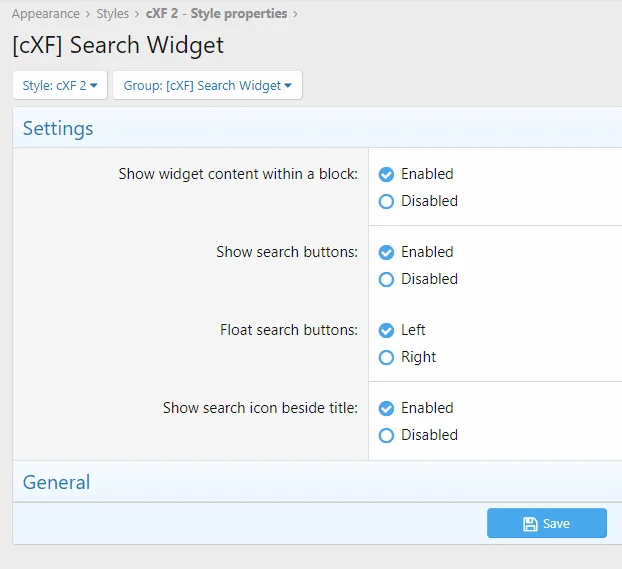Enable showing widget content within a block
622x569 pixels.
tap(386, 174)
